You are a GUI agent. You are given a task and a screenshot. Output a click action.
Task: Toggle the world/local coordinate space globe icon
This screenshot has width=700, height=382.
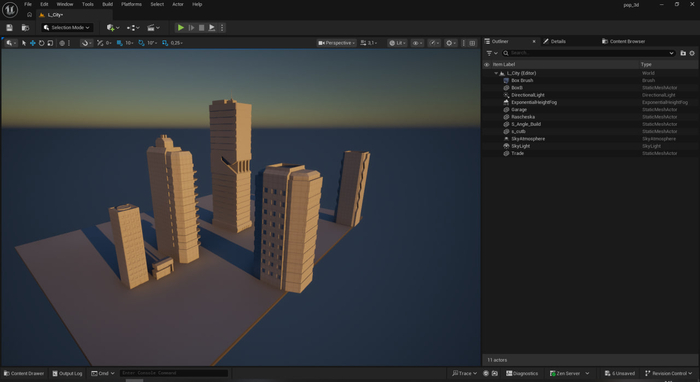click(x=62, y=43)
